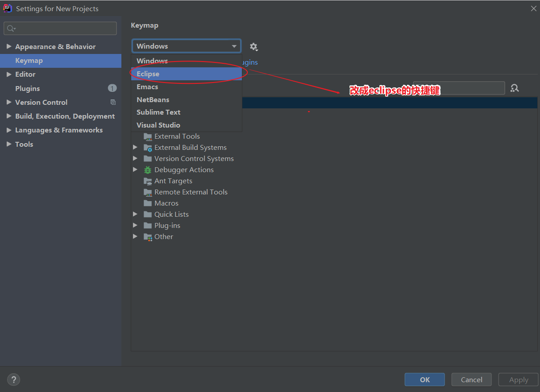This screenshot has width=540, height=392.
Task: Expand Build, Execution, Deployment section
Action: [9, 116]
